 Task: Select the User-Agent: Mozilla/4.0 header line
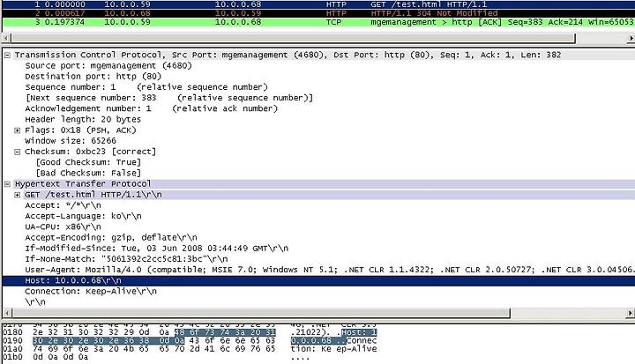click(330, 270)
